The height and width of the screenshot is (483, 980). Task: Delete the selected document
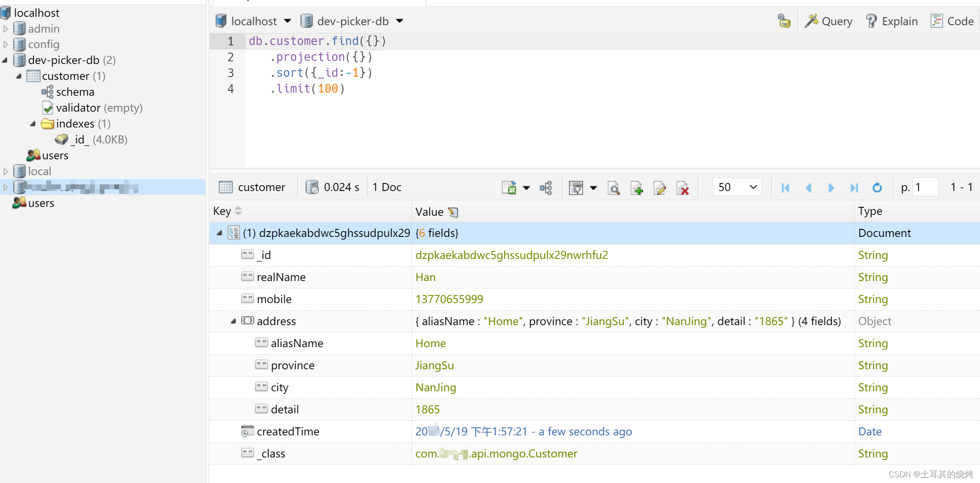pyautogui.click(x=683, y=187)
